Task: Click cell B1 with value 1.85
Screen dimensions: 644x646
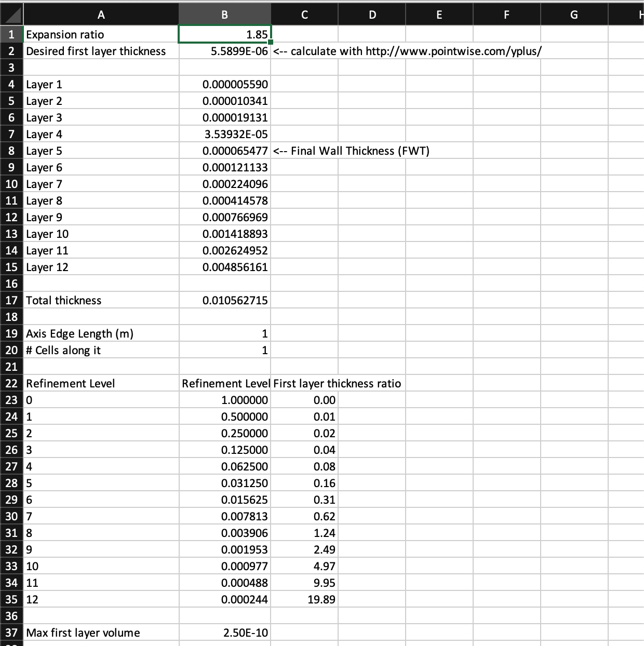Action: click(x=225, y=34)
